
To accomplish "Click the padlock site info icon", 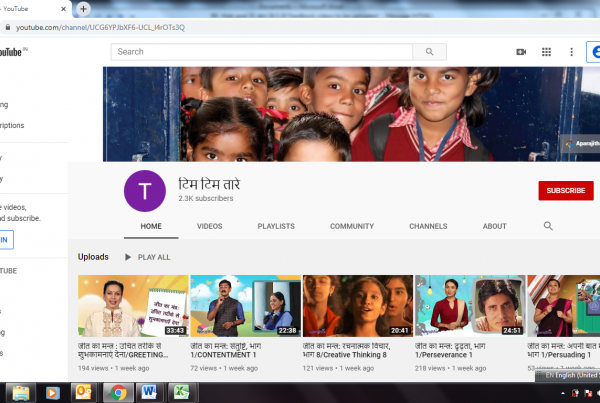I will tap(7, 27).
